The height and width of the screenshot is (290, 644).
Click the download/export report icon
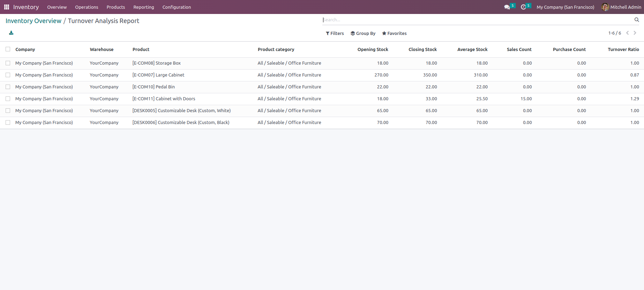[x=11, y=33]
